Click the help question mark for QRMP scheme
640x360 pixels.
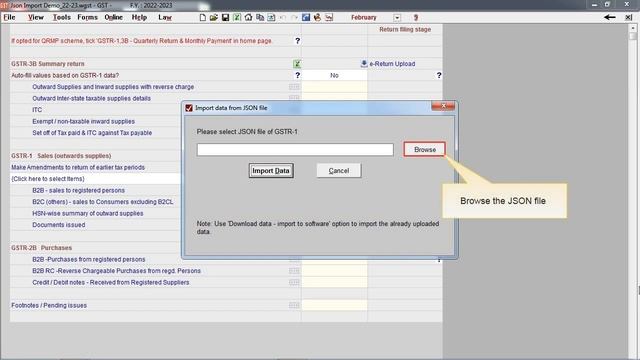(x=298, y=41)
